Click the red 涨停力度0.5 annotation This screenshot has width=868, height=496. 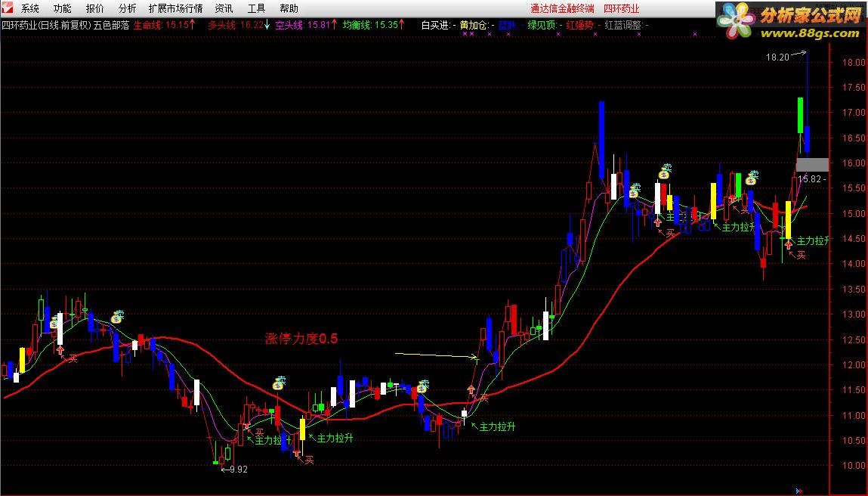tap(301, 339)
